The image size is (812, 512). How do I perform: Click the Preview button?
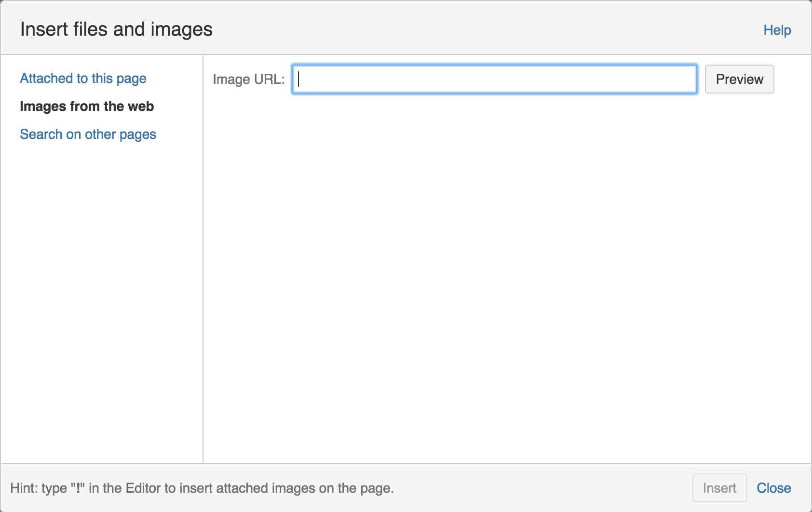[x=739, y=79]
